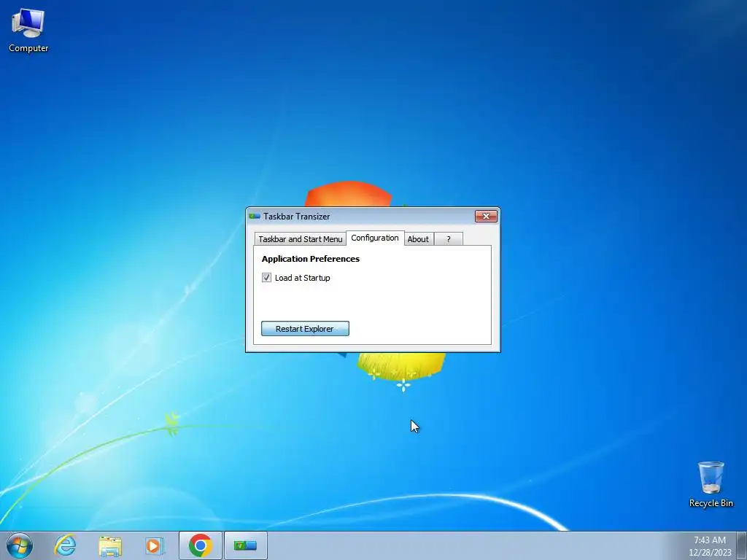This screenshot has height=560, width=747.
Task: Toggle the Load at Startup checkbox
Action: (x=266, y=278)
